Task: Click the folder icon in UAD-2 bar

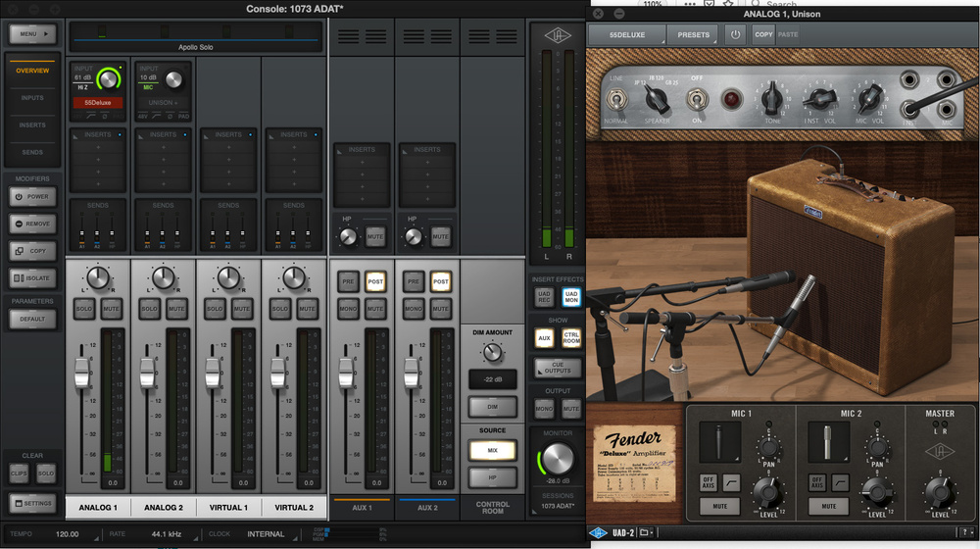Action: 645,533
